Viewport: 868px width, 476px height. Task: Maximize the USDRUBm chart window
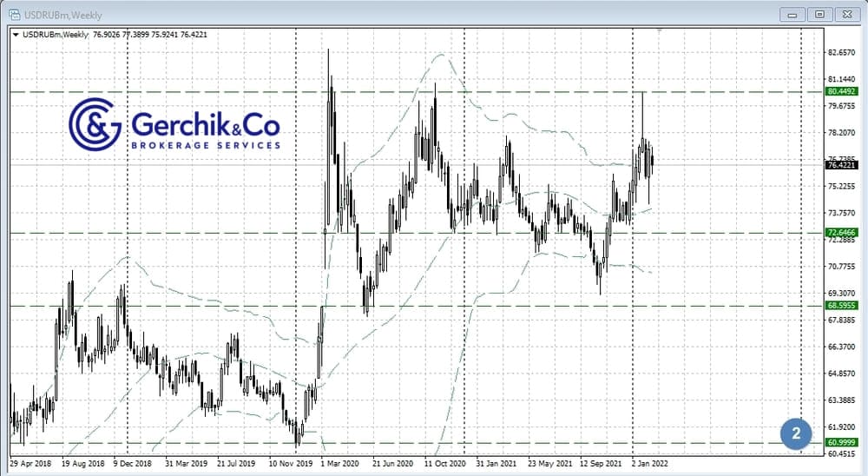(819, 13)
